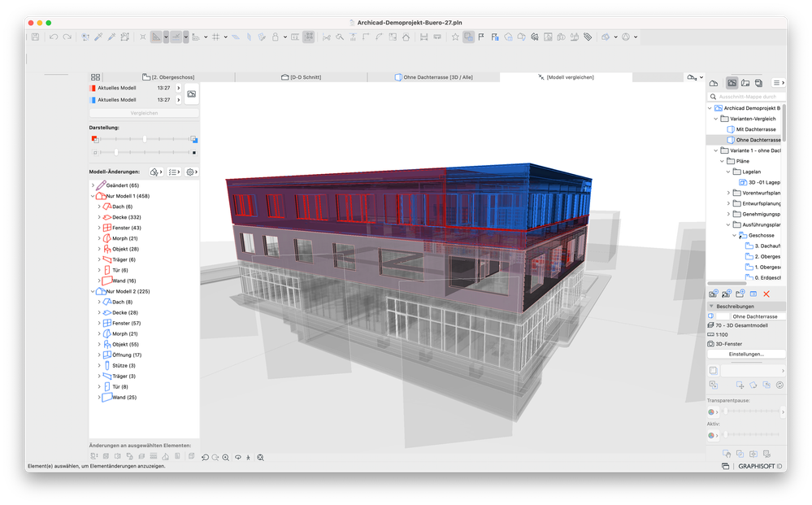Viewport: 812px width, 505px height.
Task: Open the dropdown beside the grid snap icon
Action: [x=226, y=37]
